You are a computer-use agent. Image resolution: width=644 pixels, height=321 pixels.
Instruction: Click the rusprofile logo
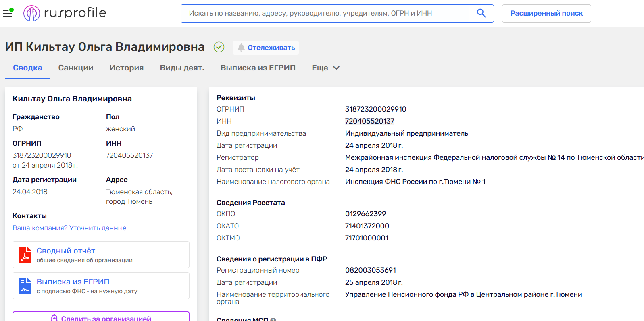(65, 13)
